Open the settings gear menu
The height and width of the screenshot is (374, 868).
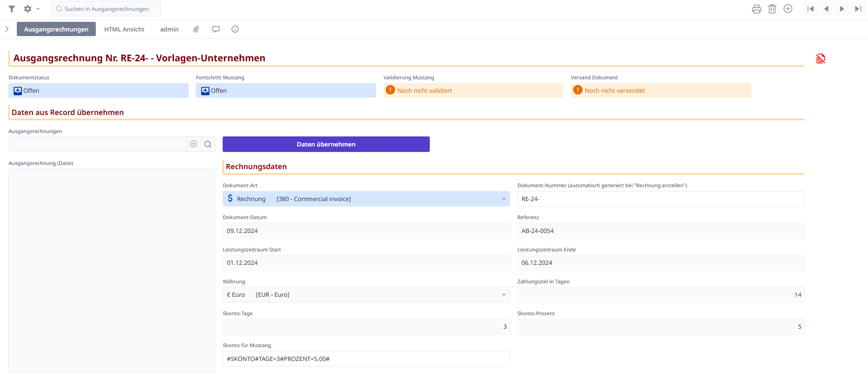pos(31,9)
